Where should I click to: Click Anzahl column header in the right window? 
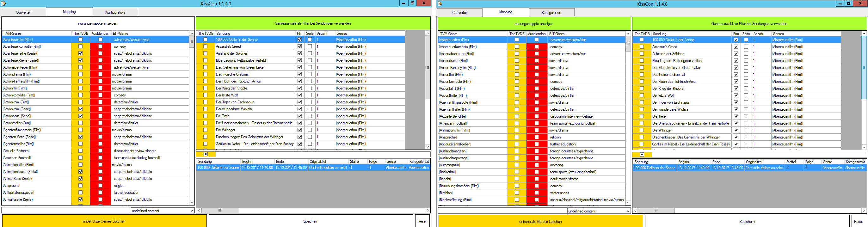[x=761, y=34]
